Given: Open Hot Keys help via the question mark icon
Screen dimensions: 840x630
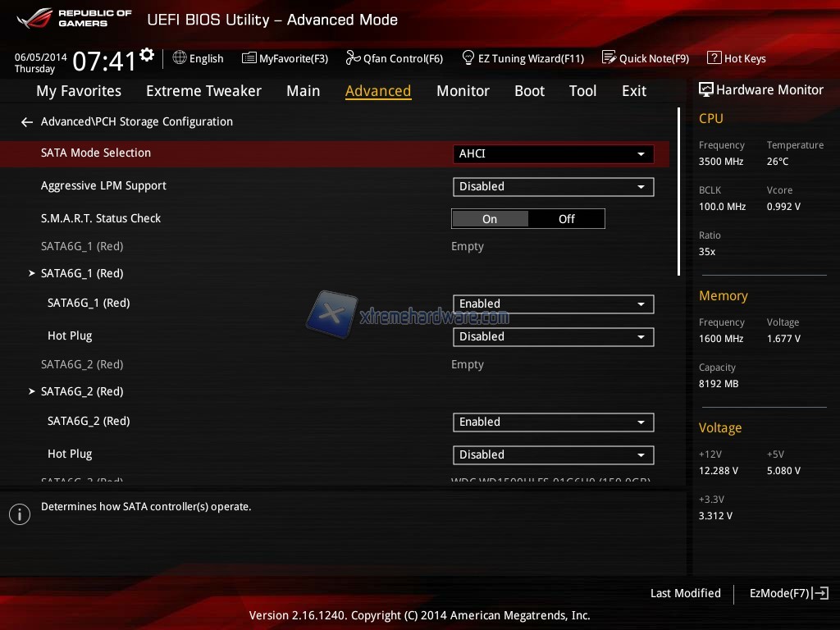Looking at the screenshot, I should (x=714, y=58).
